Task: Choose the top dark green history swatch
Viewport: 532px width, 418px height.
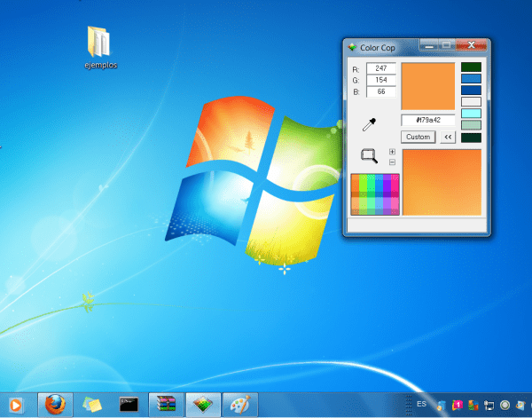Action: point(471,67)
